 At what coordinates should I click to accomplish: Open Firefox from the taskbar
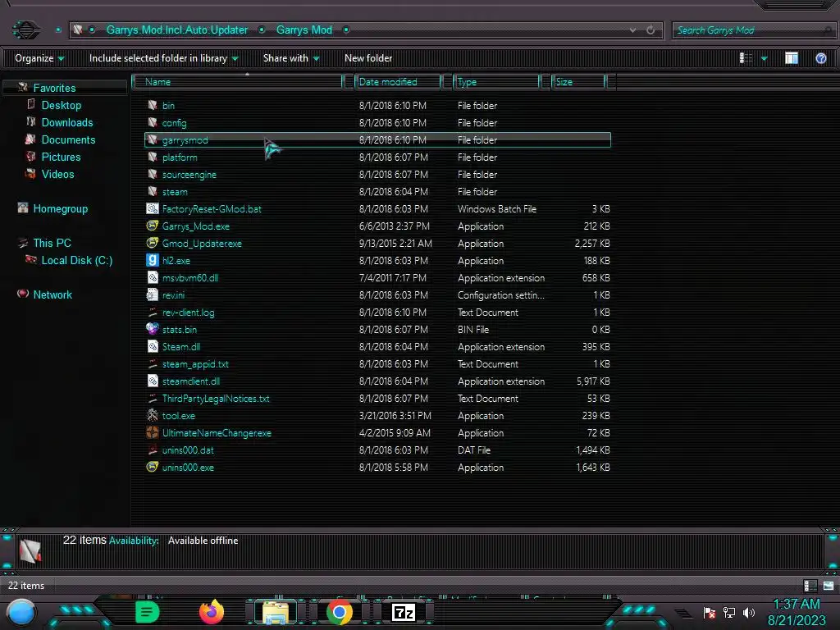[x=211, y=612]
